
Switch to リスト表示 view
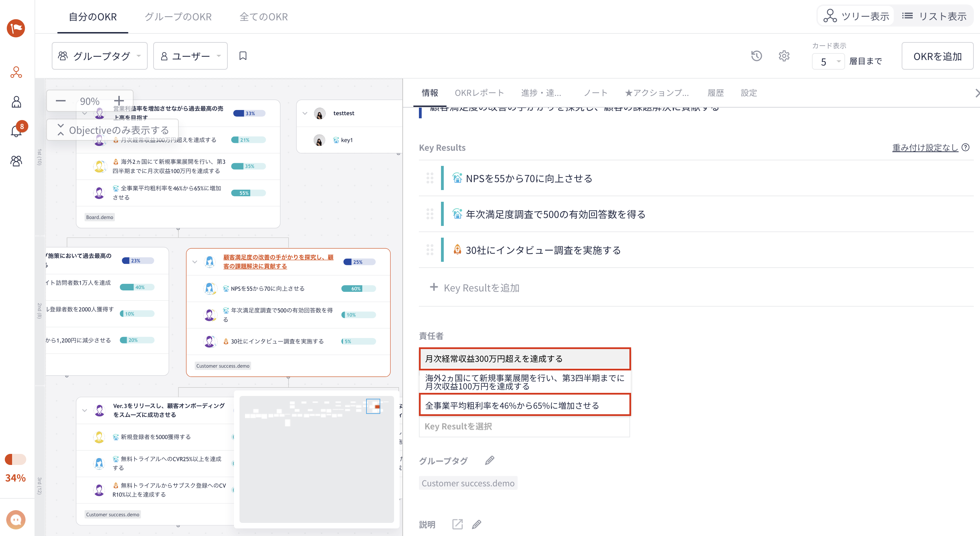point(934,16)
